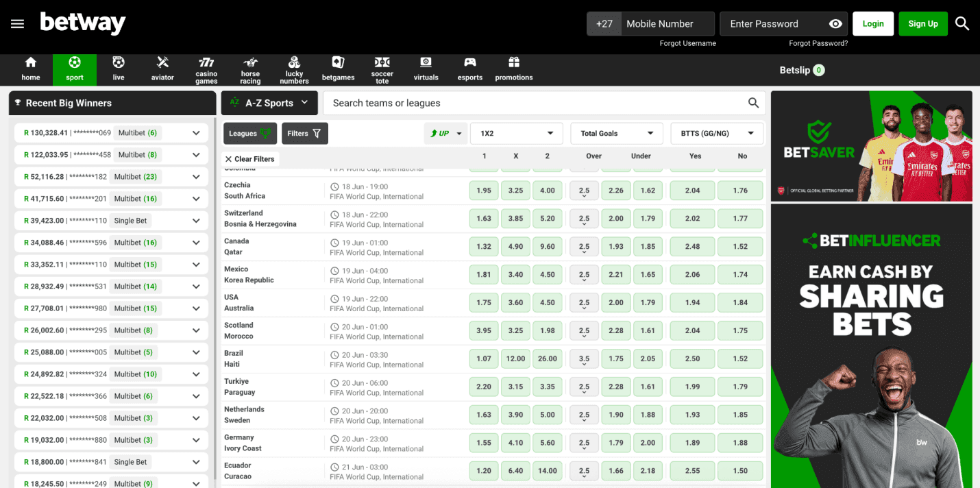This screenshot has width=980, height=488.
Task: Toggle password visibility eye icon
Action: click(x=835, y=24)
